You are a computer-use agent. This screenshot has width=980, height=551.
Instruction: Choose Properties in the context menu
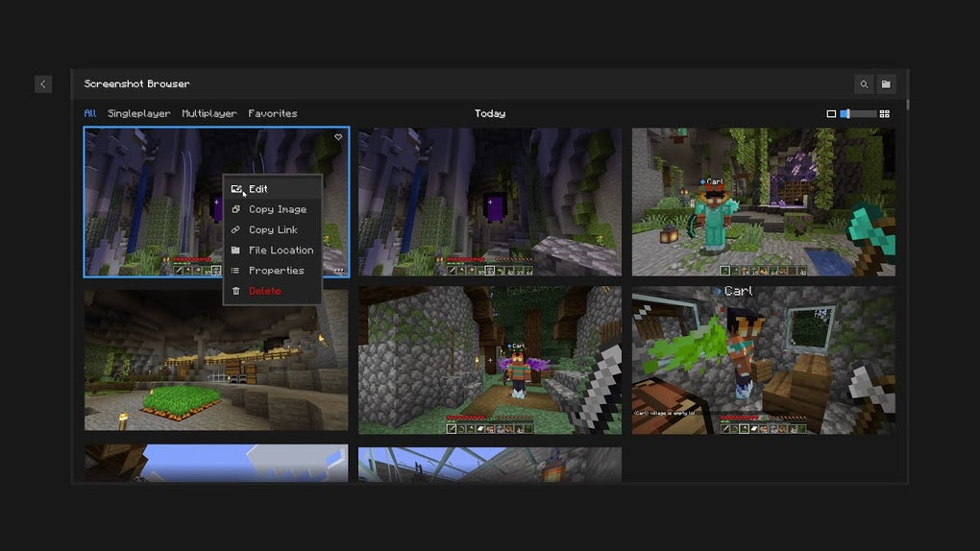pyautogui.click(x=273, y=271)
